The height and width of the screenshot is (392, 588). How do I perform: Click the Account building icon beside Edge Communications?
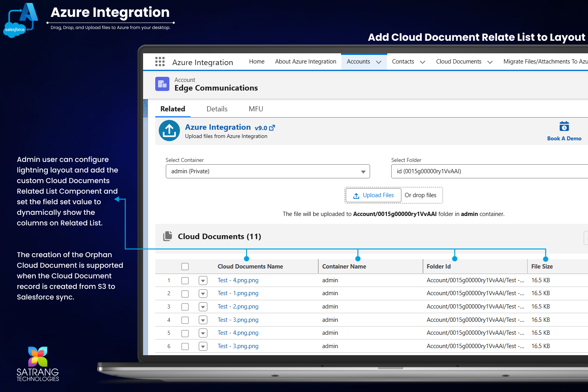(x=162, y=84)
